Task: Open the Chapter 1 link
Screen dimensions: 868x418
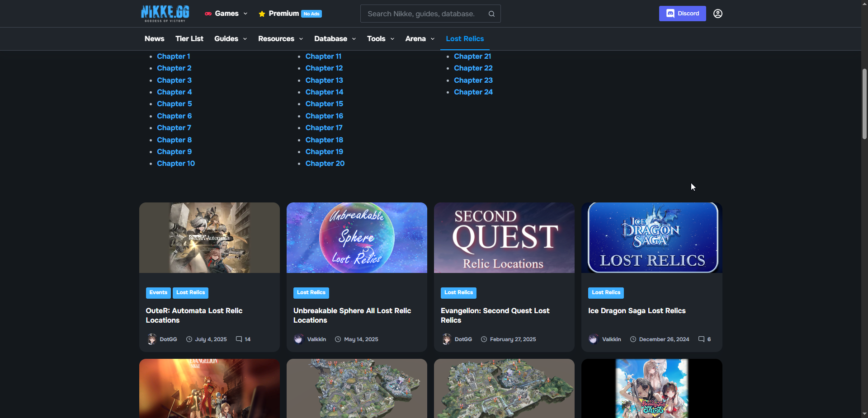Action: point(174,56)
